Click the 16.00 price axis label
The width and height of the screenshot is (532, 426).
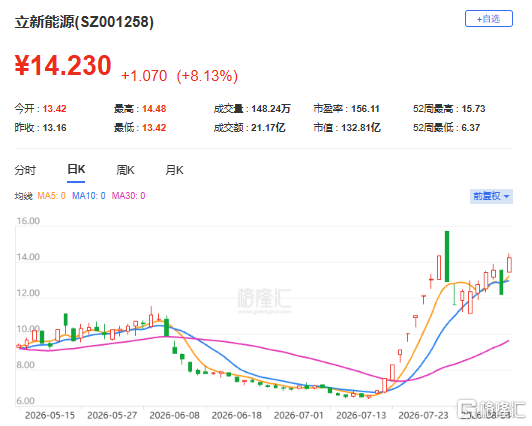28,221
